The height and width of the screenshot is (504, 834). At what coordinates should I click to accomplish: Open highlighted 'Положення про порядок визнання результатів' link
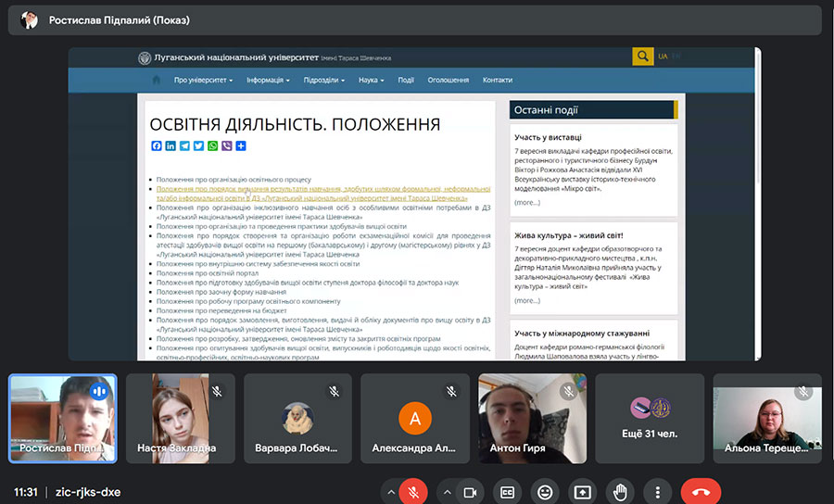(x=323, y=194)
